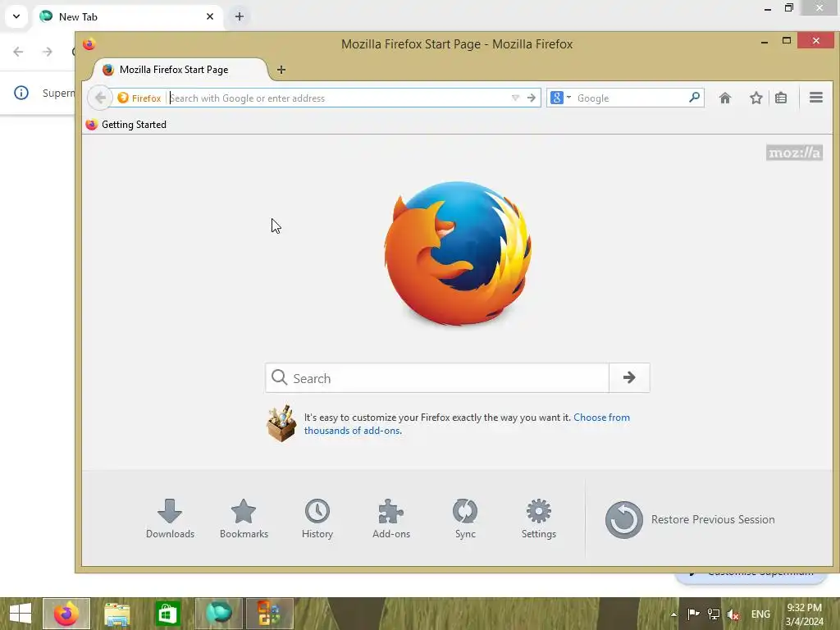This screenshot has height=630, width=840.
Task: Close New Tab in Supermium window
Action: [x=210, y=16]
